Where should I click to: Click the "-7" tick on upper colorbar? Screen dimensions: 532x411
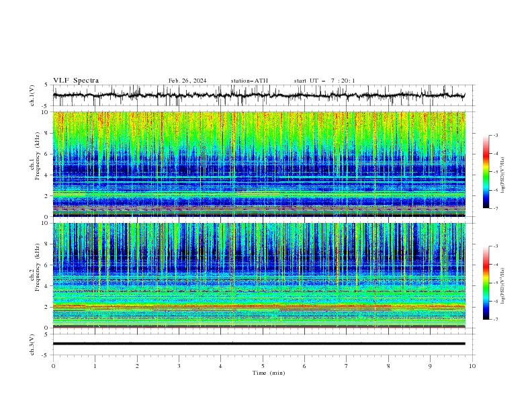coord(496,208)
